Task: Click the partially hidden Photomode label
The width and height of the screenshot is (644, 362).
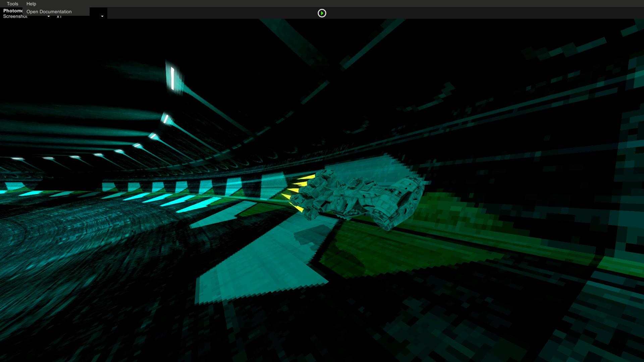Action: 13,11
